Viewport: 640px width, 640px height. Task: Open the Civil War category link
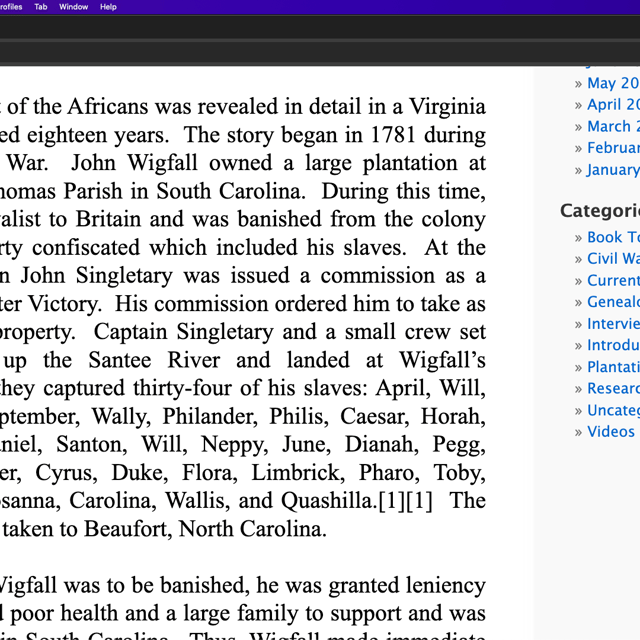point(613,259)
